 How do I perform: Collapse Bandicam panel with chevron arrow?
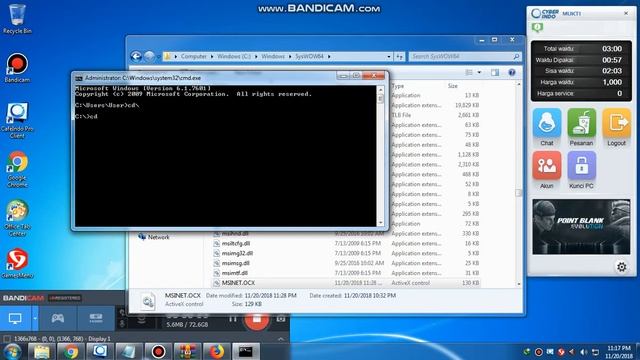[281, 339]
